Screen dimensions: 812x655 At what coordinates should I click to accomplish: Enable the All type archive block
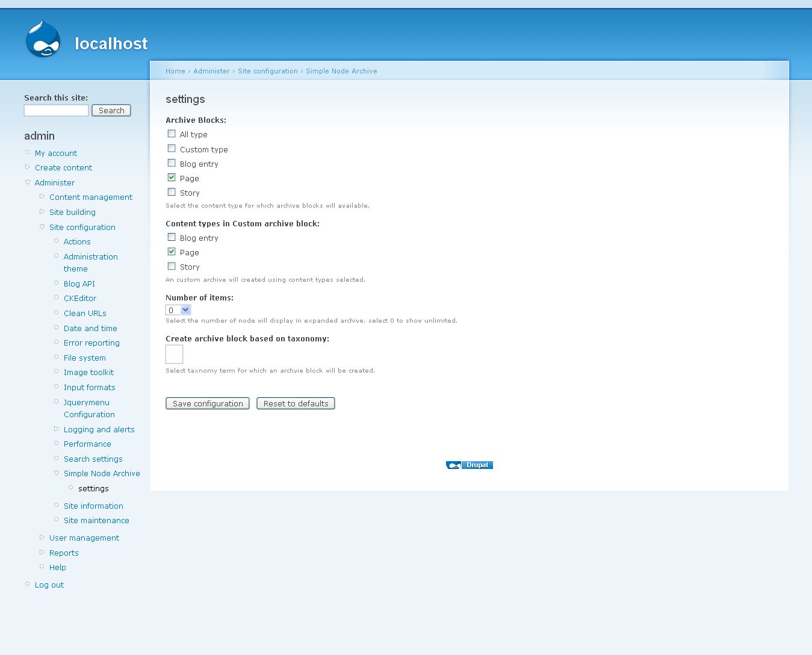172,133
